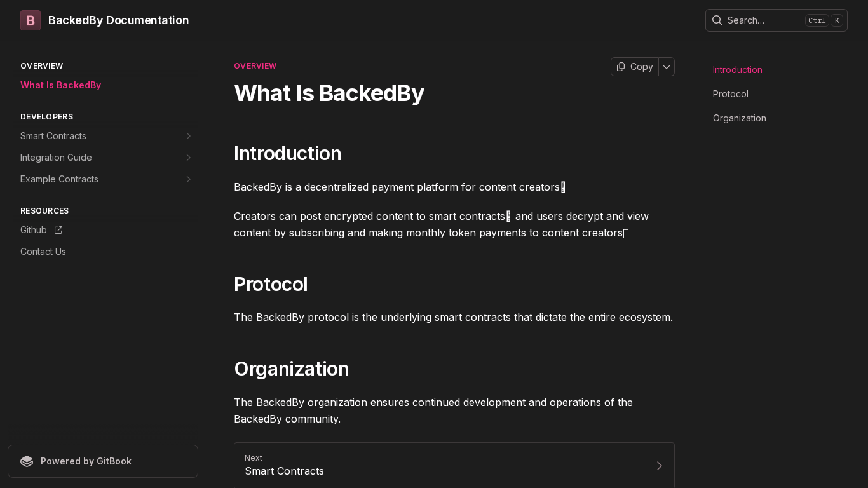This screenshot has width=868, height=488.
Task: Click the search magnifier icon
Action: coord(717,20)
